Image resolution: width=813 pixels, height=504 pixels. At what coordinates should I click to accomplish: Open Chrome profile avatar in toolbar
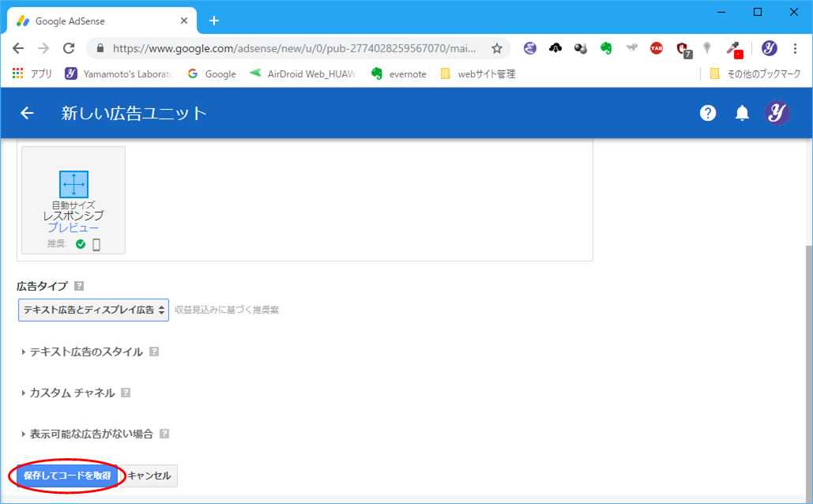coord(770,48)
